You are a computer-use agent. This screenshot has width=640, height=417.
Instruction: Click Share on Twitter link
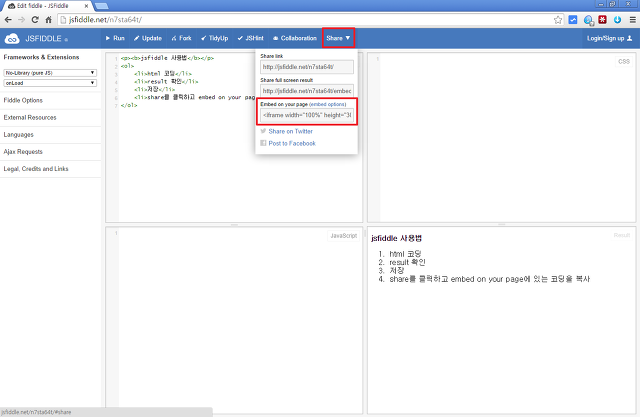tap(291, 131)
